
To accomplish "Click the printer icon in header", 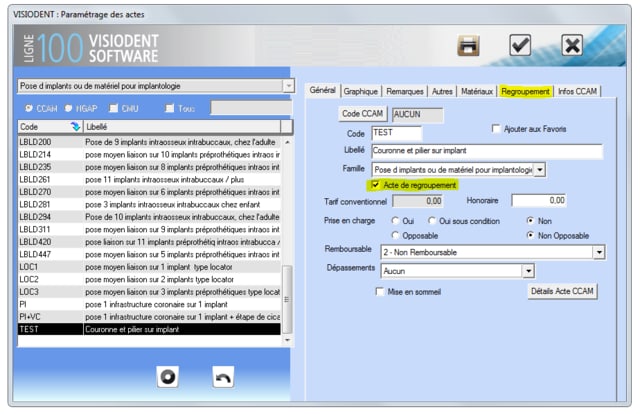I will [x=469, y=46].
